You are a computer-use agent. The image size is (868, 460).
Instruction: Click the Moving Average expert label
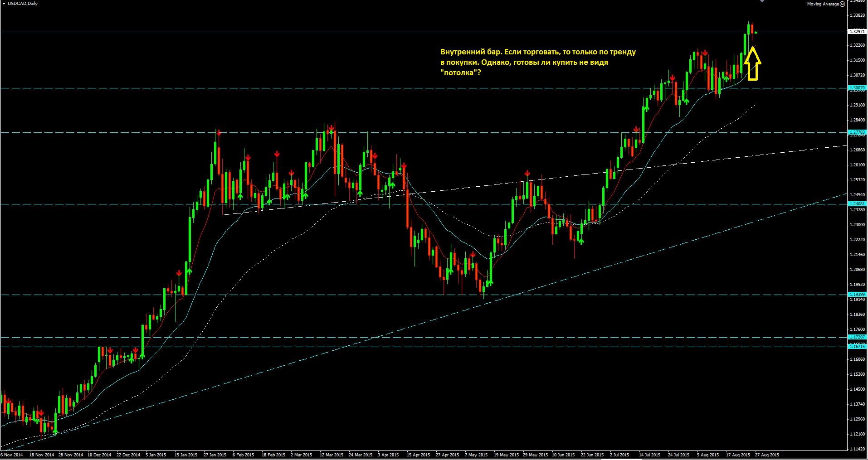823,4
